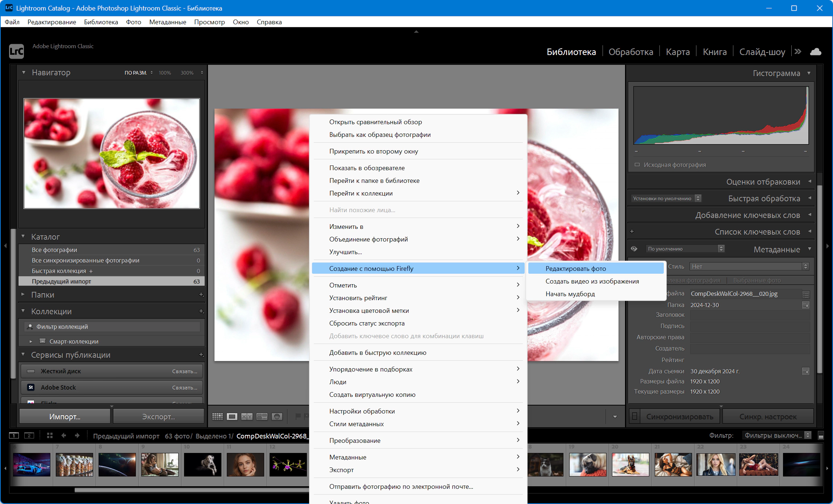Expand the Папки panel
The height and width of the screenshot is (504, 833).
pos(23,294)
